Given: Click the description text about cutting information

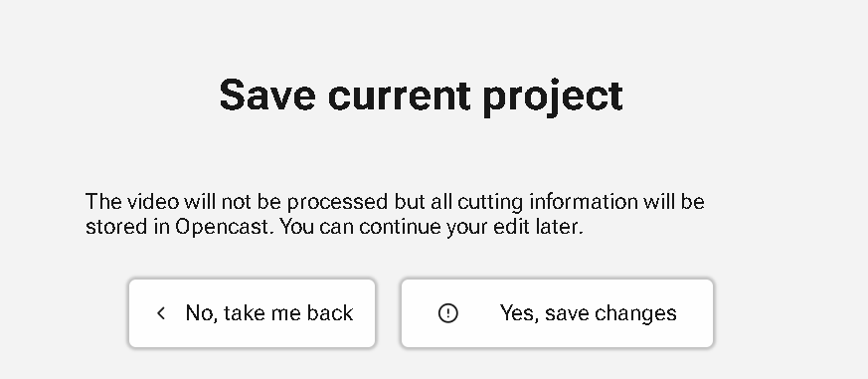Looking at the screenshot, I should (x=395, y=214).
